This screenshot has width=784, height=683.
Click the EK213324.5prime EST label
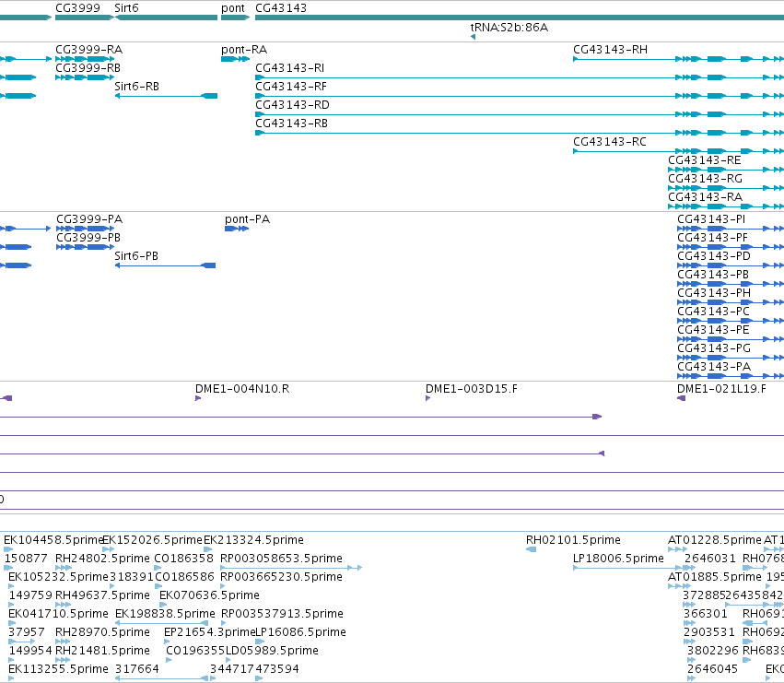point(253,540)
